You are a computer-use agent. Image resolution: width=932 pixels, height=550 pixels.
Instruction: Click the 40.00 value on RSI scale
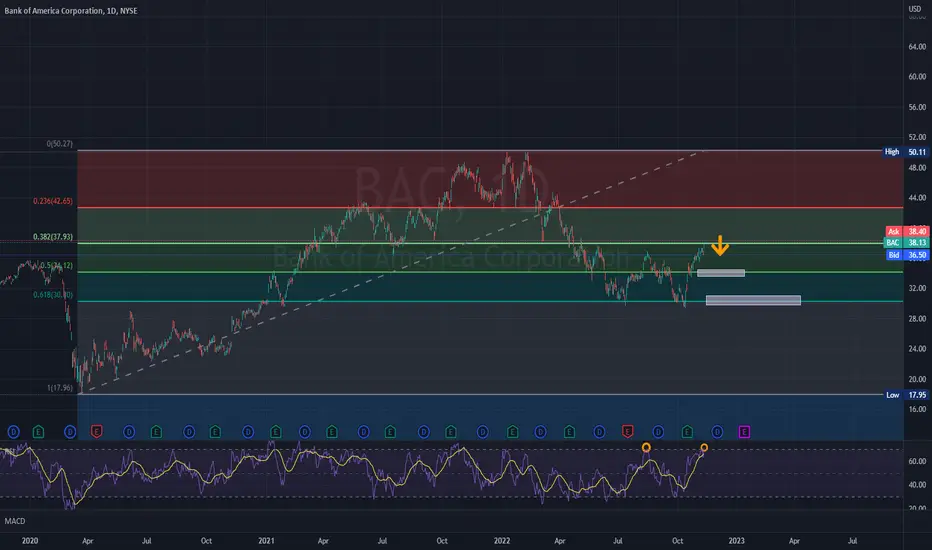point(917,485)
